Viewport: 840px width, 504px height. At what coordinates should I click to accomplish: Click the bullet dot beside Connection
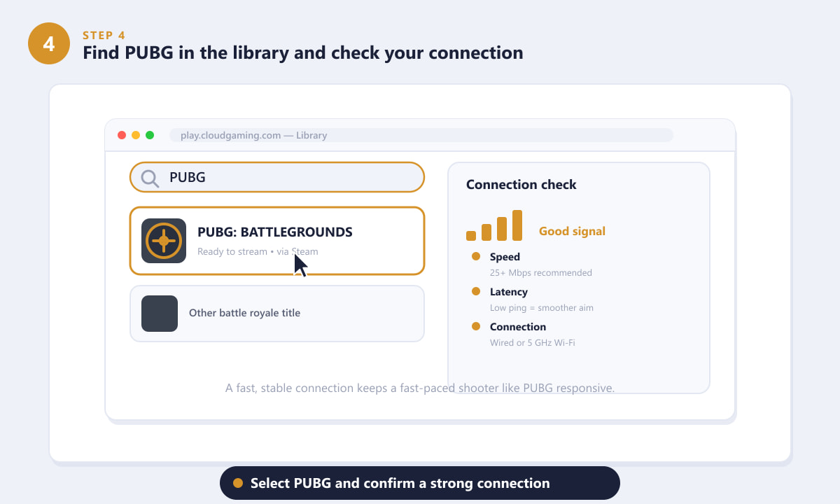(x=476, y=326)
